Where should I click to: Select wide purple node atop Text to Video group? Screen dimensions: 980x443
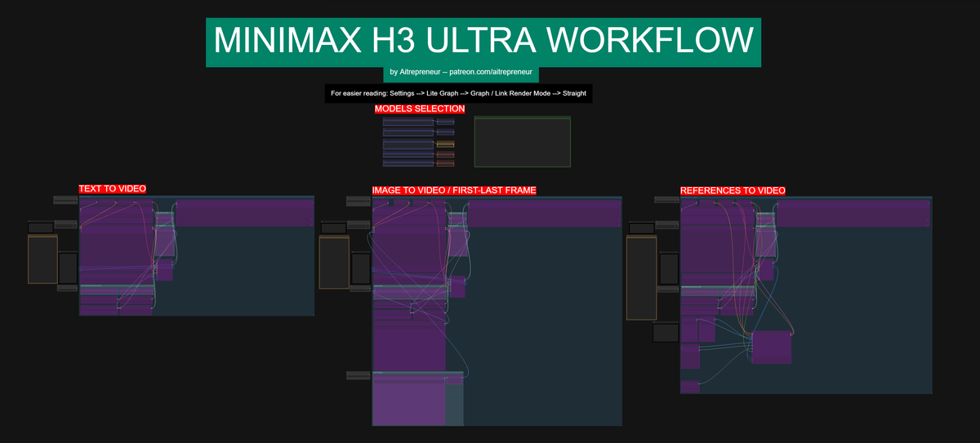point(245,213)
